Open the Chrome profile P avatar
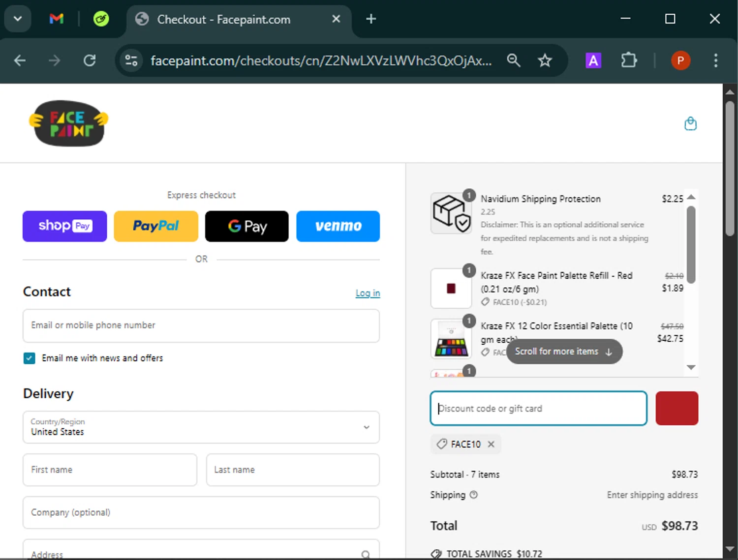 click(680, 60)
